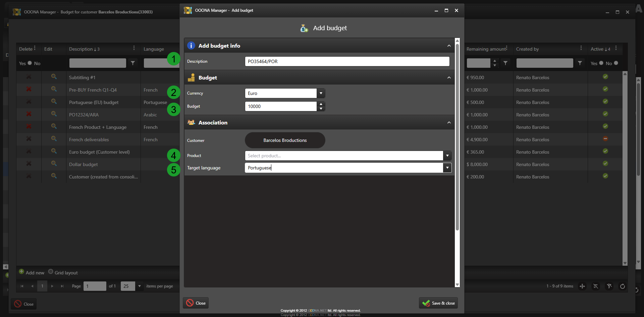
Task: Click the Description input field with PO35464/POR
Action: [347, 61]
